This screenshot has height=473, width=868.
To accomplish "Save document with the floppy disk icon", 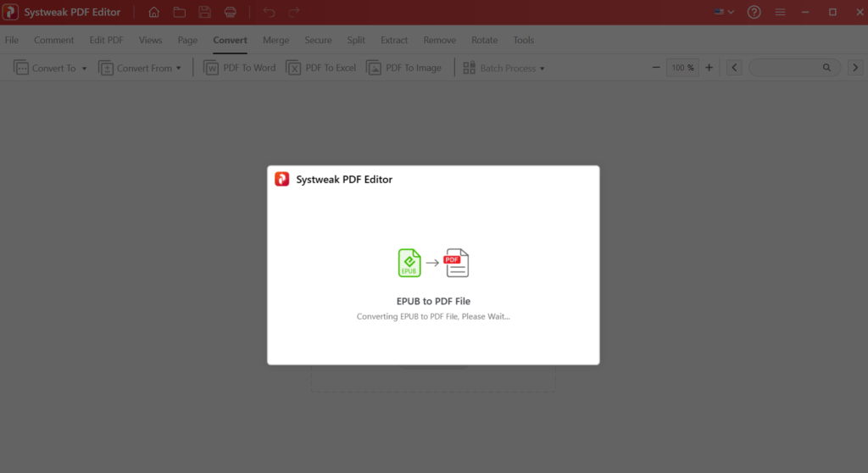I will [205, 12].
